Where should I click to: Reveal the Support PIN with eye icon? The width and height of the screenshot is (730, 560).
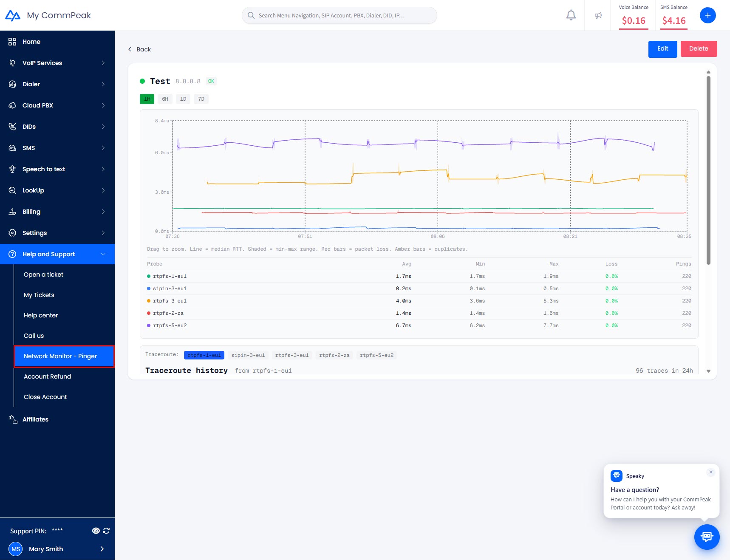(x=96, y=531)
